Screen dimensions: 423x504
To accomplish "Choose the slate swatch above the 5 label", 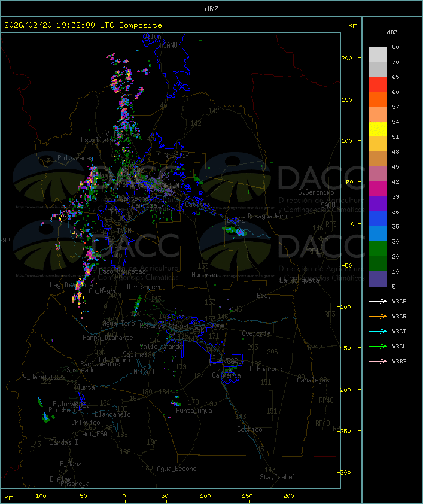I will [x=378, y=279].
